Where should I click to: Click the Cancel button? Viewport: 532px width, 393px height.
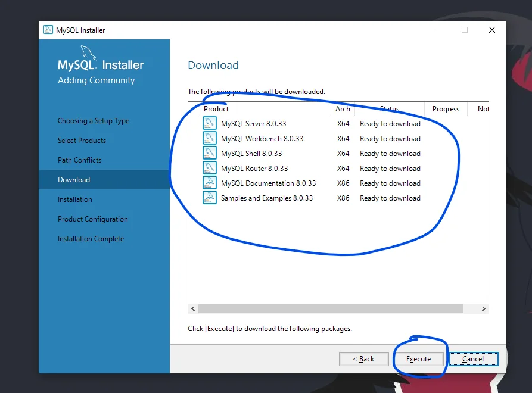click(x=473, y=359)
